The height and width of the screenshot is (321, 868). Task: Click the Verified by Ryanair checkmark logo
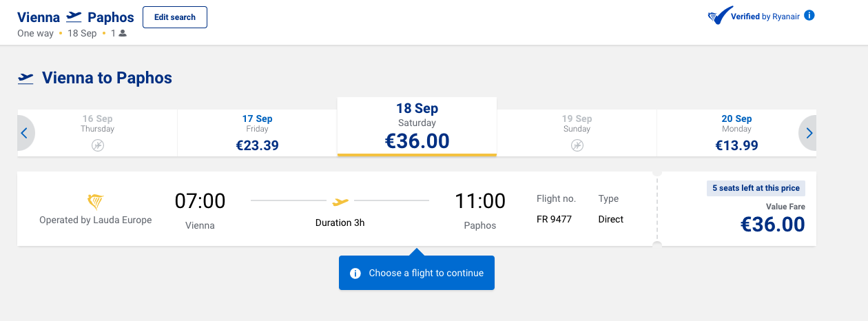pyautogui.click(x=720, y=17)
